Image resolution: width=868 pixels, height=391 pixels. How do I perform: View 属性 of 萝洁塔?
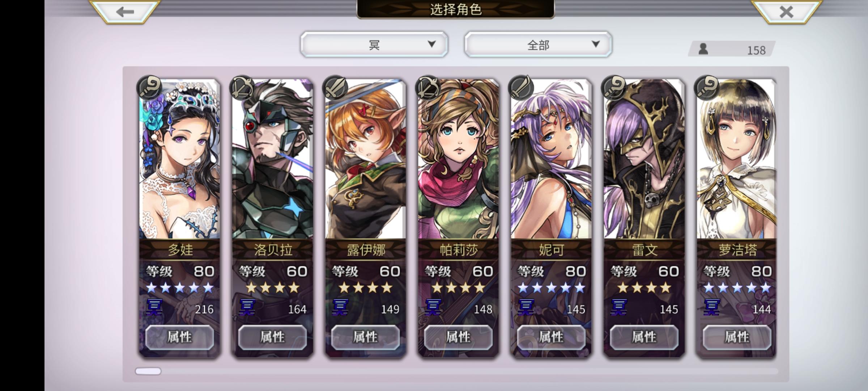[737, 337]
